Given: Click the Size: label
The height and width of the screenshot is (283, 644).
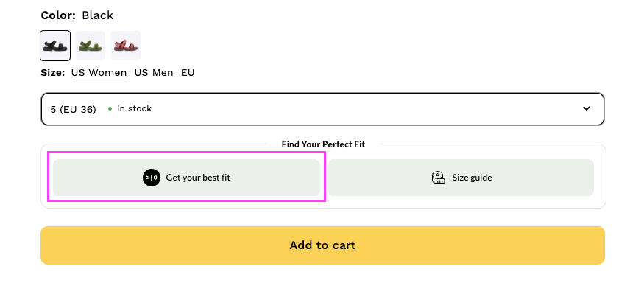Looking at the screenshot, I should click(x=52, y=73).
